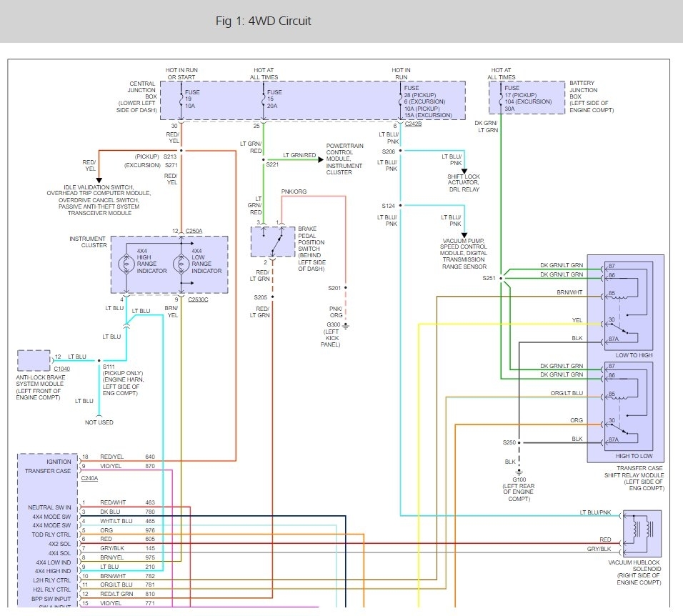This screenshot has width=683, height=616.
Task: Click the C250A connector label
Action: click(x=194, y=231)
